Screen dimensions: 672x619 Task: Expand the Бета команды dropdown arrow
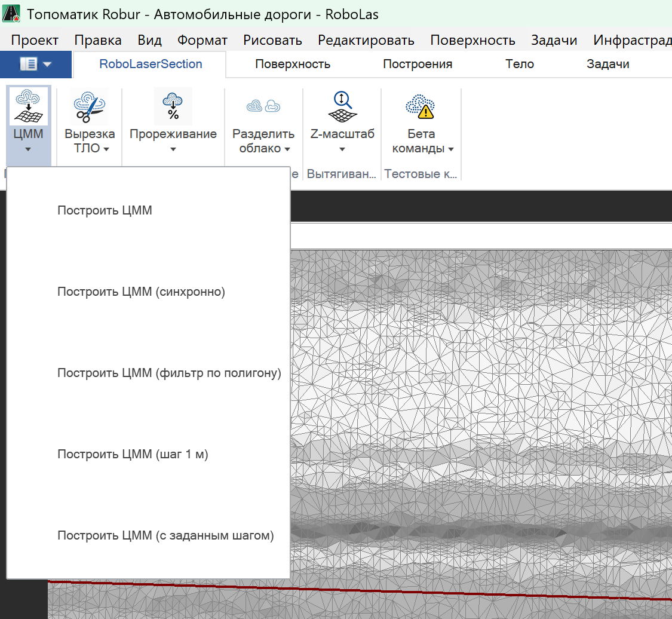tap(451, 149)
